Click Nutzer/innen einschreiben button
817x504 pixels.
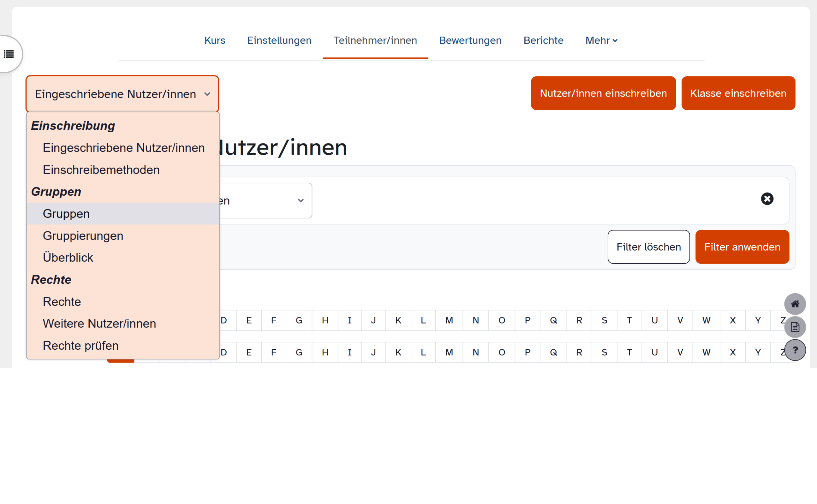click(603, 93)
